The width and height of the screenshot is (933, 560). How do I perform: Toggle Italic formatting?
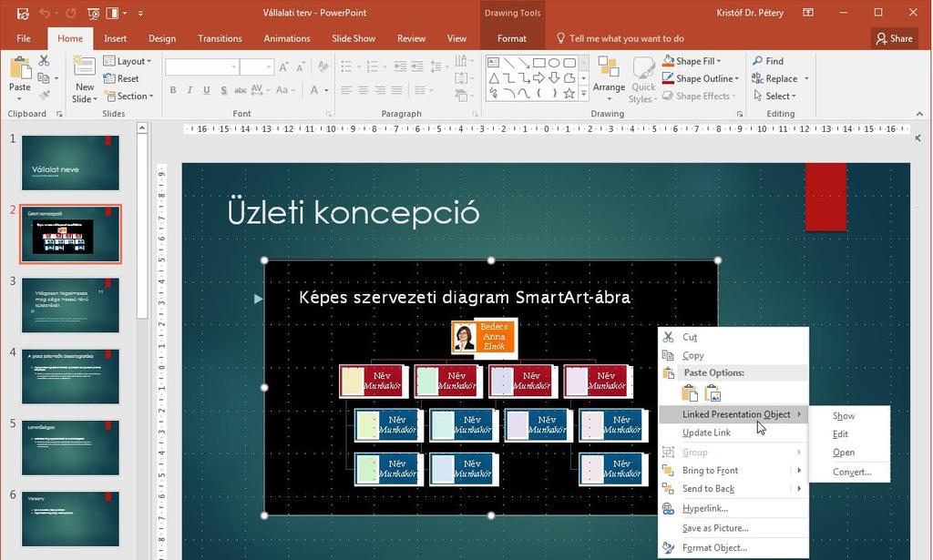(x=190, y=90)
